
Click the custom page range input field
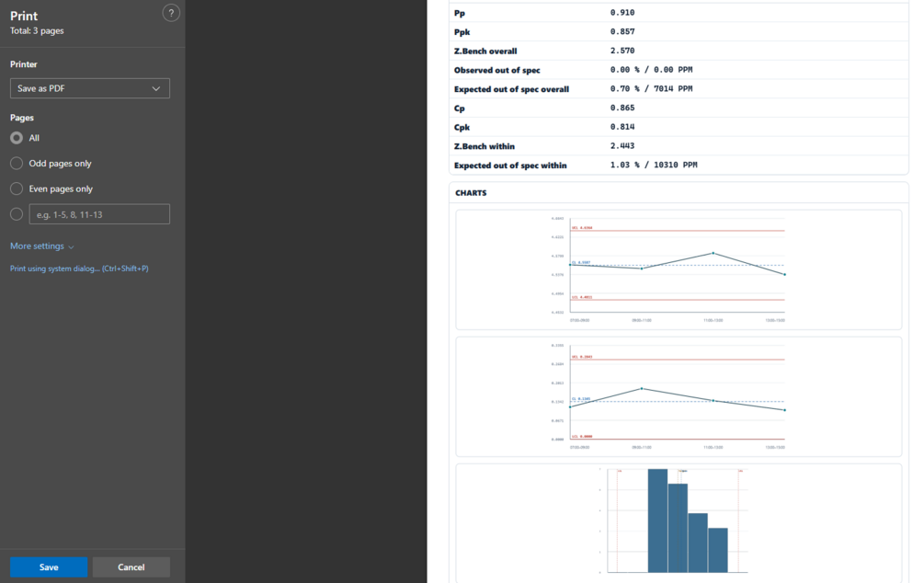(x=99, y=214)
